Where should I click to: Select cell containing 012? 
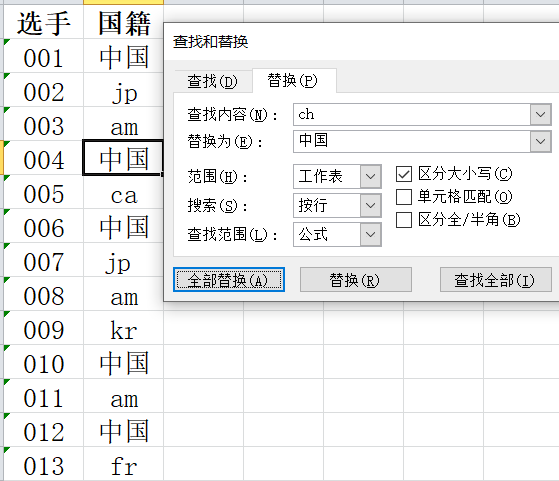[x=43, y=430]
